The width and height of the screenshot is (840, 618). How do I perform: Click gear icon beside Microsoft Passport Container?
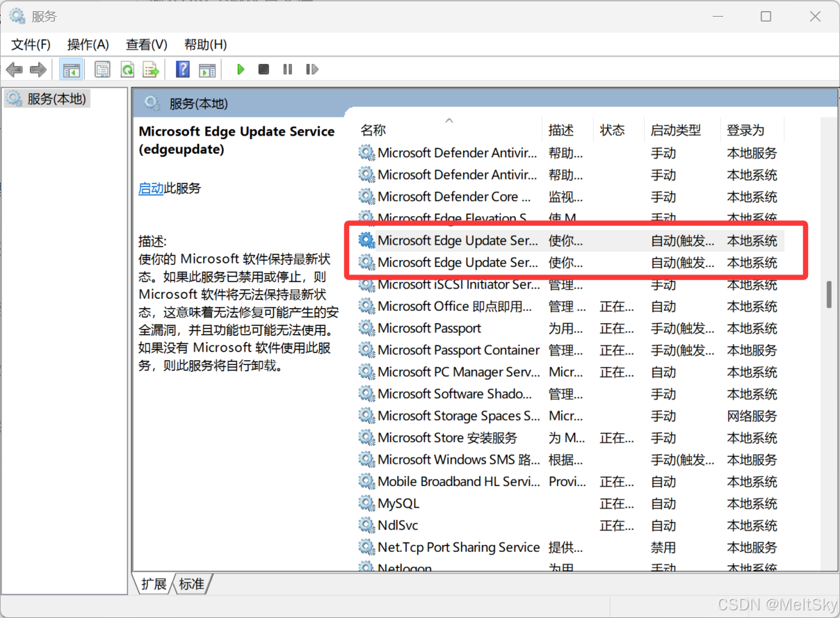click(x=366, y=350)
